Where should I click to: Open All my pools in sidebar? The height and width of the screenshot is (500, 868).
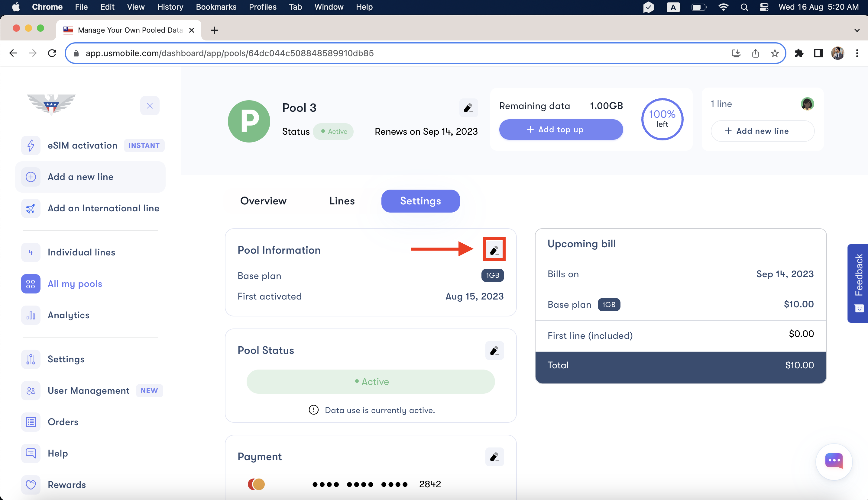(x=75, y=284)
